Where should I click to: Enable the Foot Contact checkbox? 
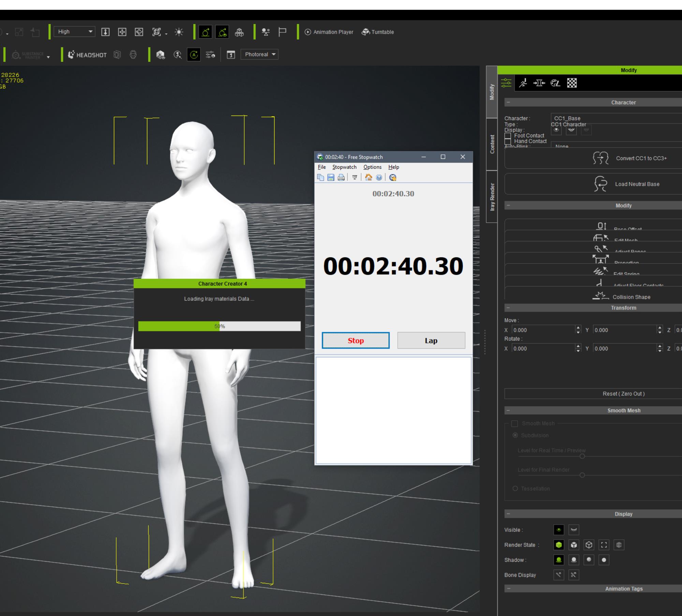pyautogui.click(x=508, y=136)
